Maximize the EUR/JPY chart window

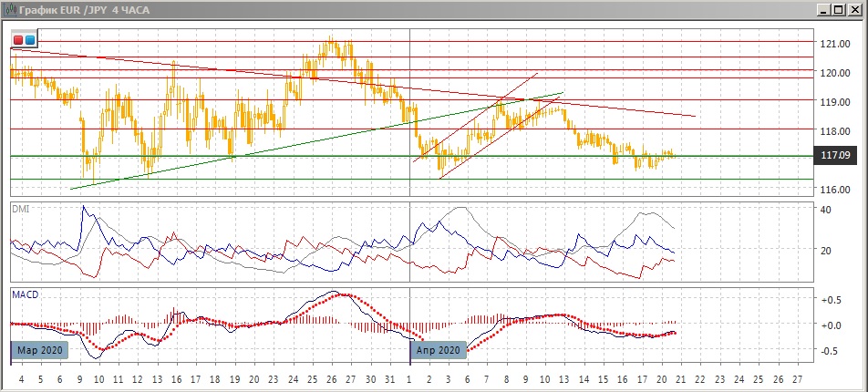pyautogui.click(x=840, y=9)
